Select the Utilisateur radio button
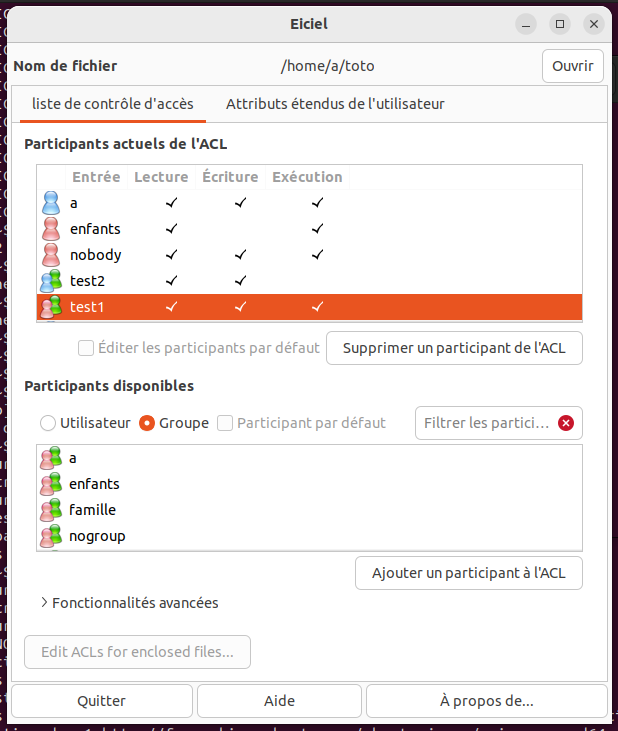 coord(48,423)
